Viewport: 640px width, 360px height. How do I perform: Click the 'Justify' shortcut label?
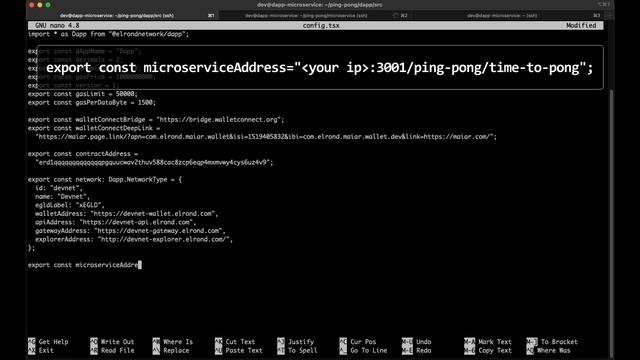301,342
